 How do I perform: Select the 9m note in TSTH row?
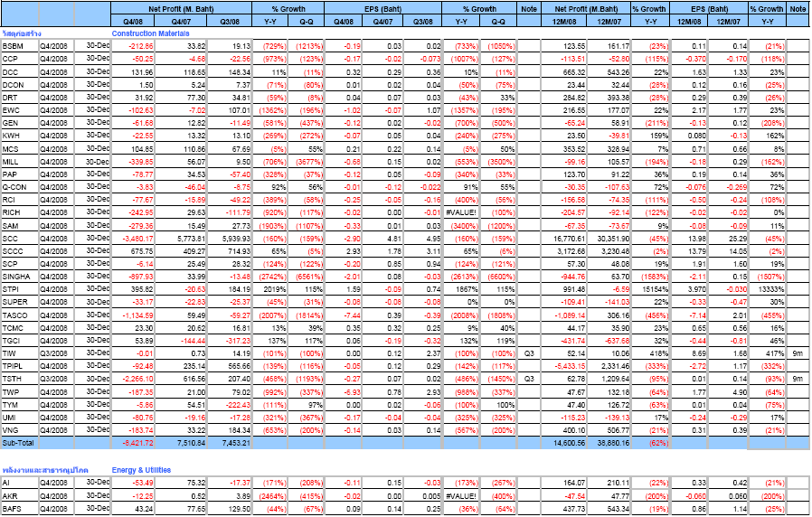tap(798, 379)
